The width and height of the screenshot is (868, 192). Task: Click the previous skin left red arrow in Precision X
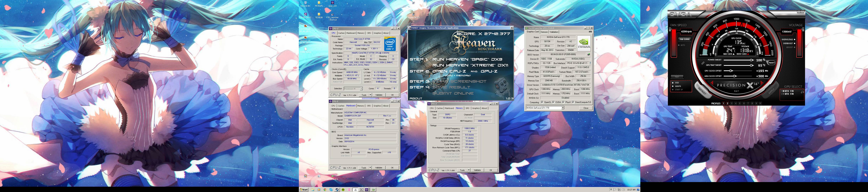pos(712,83)
